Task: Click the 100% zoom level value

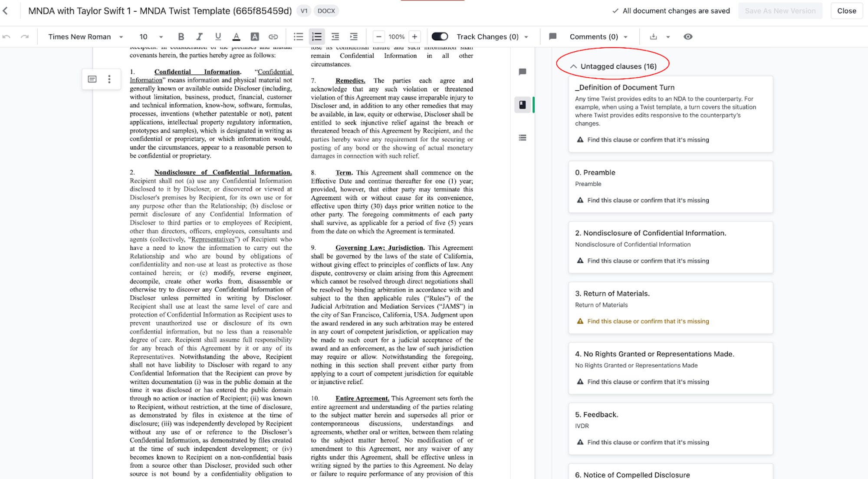Action: click(396, 37)
